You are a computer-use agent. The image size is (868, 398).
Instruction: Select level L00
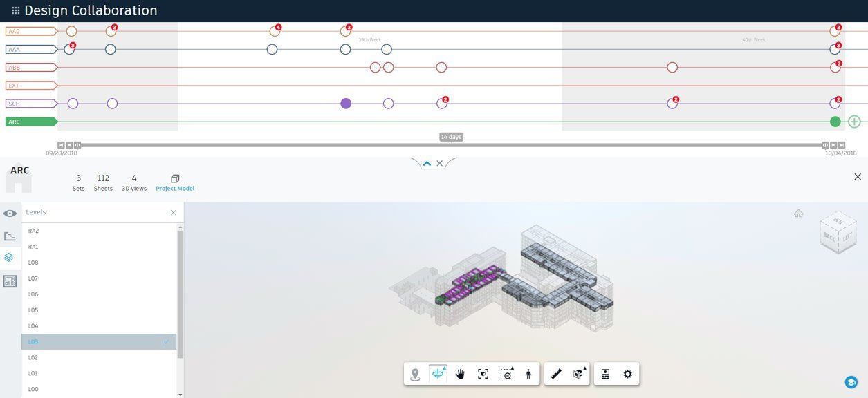click(99, 390)
